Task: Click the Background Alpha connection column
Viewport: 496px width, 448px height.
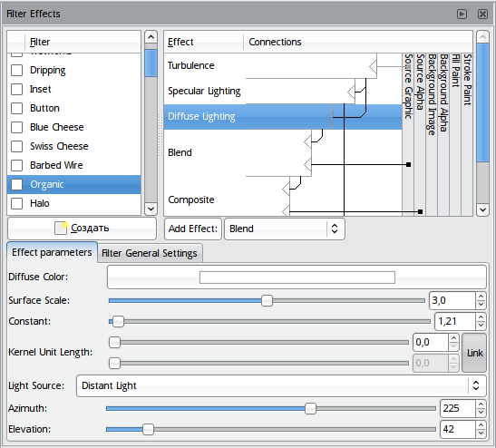Action: tap(443, 134)
